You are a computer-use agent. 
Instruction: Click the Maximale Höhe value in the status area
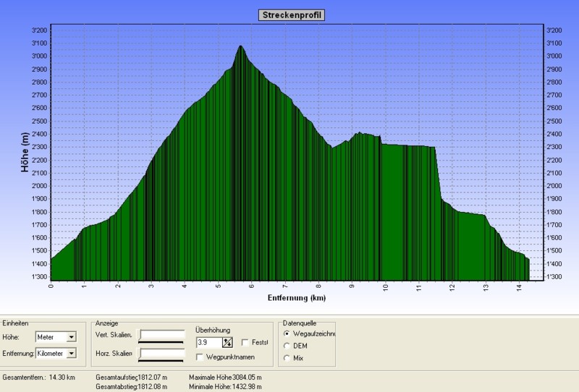pyautogui.click(x=247, y=378)
